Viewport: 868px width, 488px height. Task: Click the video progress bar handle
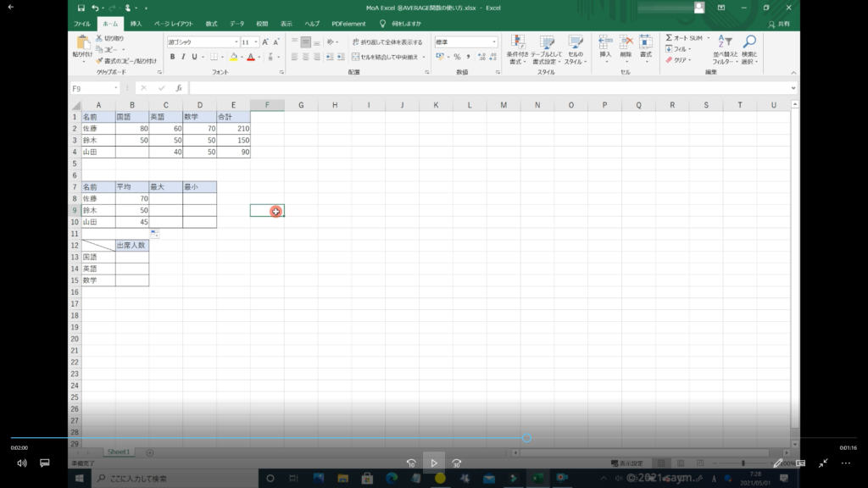(x=526, y=438)
